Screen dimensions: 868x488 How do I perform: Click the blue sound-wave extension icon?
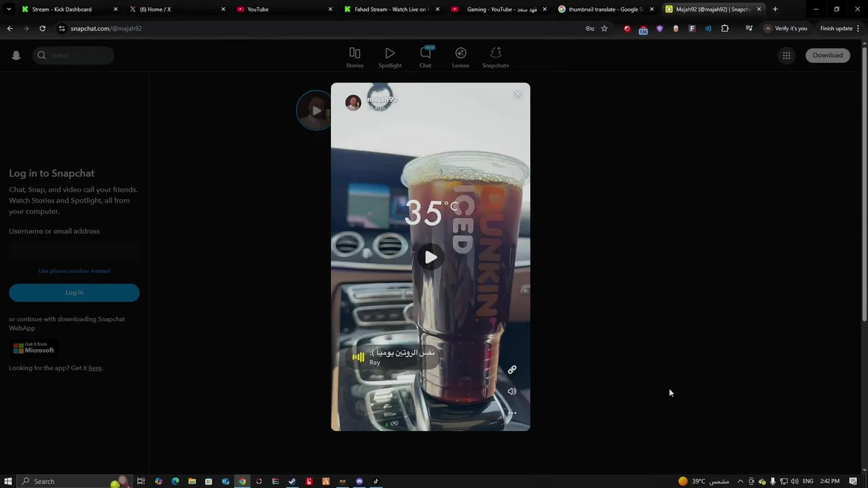(708, 28)
